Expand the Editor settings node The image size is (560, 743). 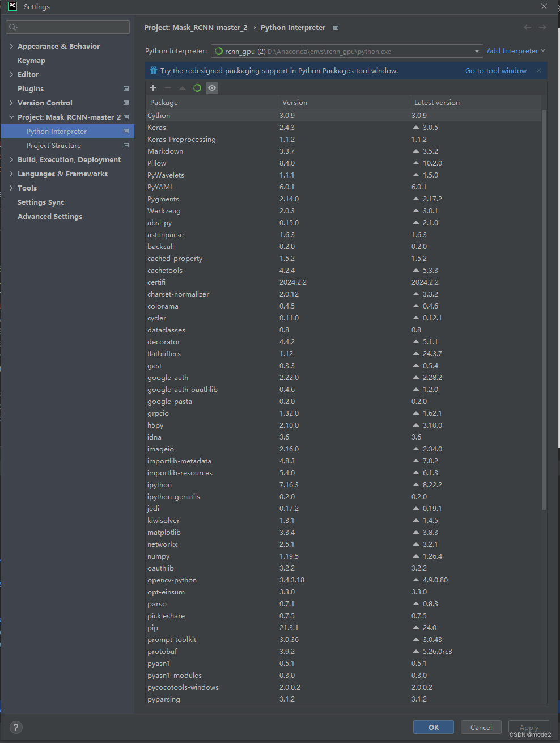point(11,74)
